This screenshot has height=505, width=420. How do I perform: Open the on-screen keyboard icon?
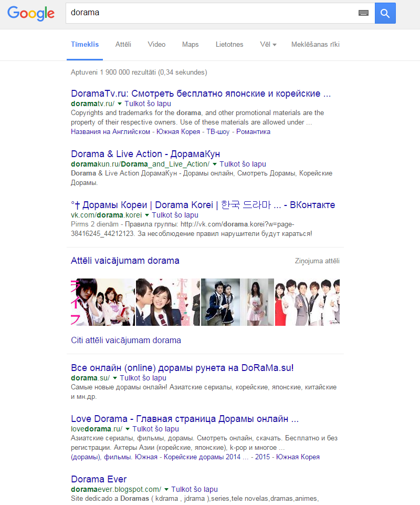(363, 13)
